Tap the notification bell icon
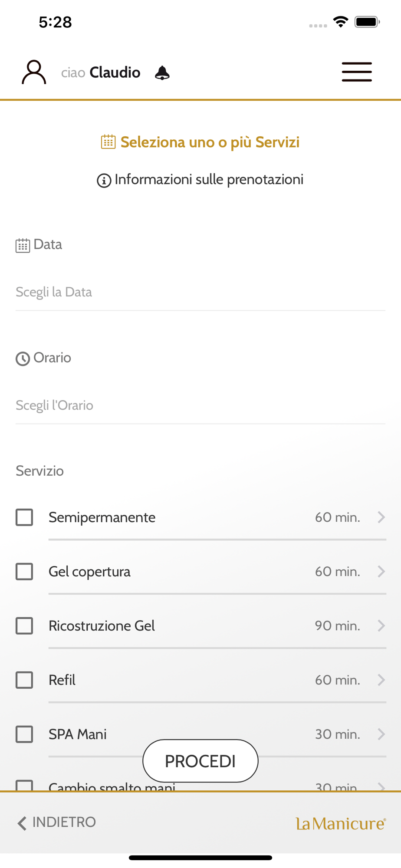Viewport: 401px width, 868px height. (162, 73)
